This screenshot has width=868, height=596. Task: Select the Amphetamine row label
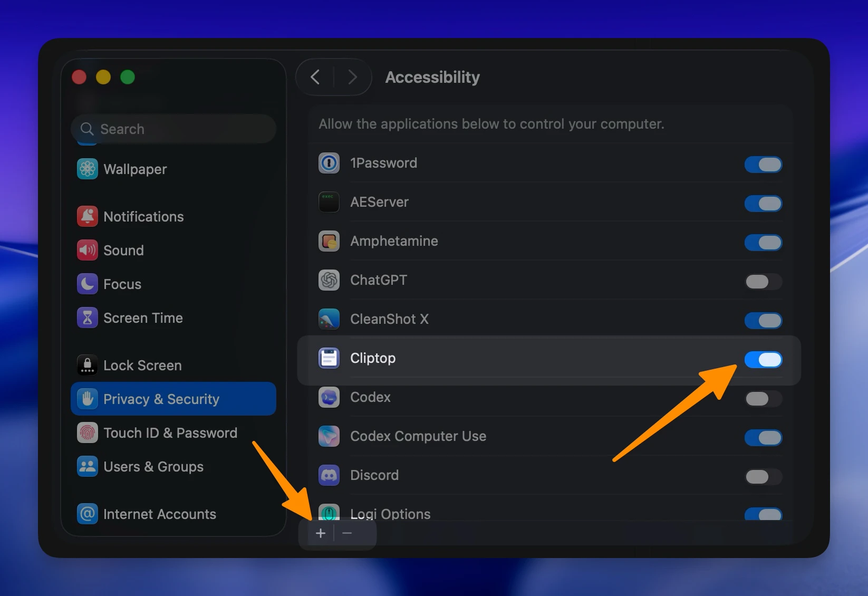394,241
